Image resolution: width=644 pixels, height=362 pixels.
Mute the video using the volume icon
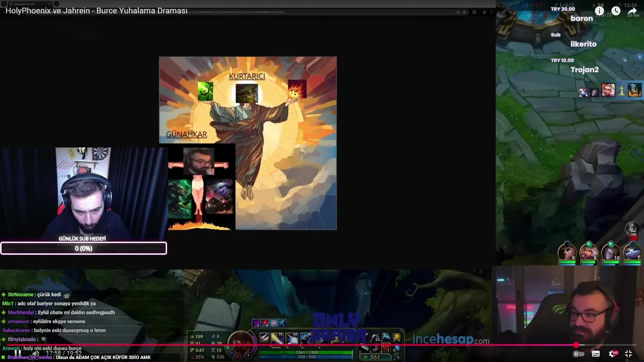coord(35,353)
